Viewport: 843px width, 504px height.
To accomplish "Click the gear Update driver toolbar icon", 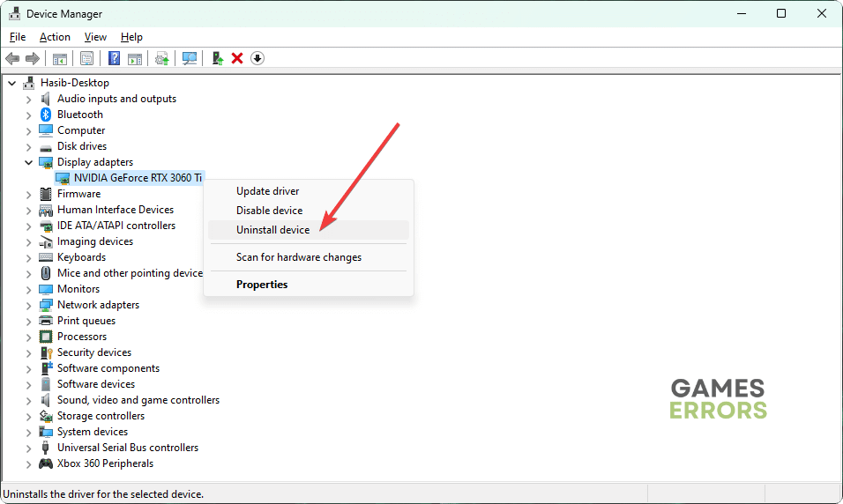I will click(162, 58).
